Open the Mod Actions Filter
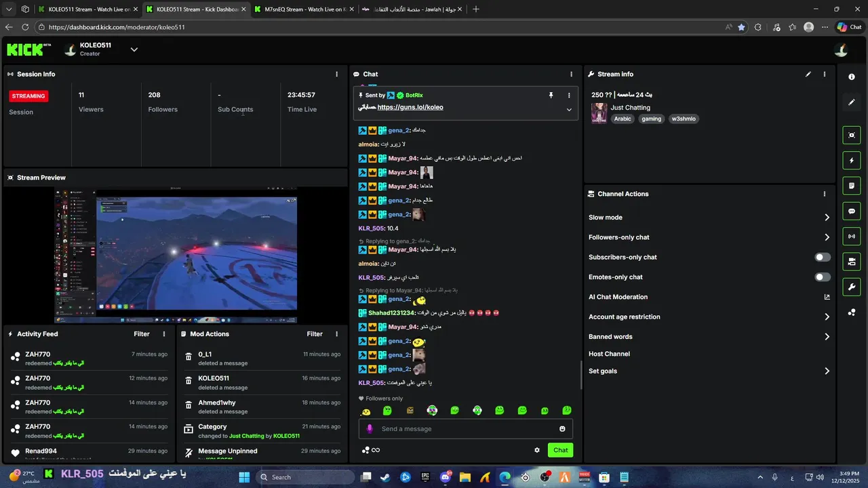 (x=315, y=333)
